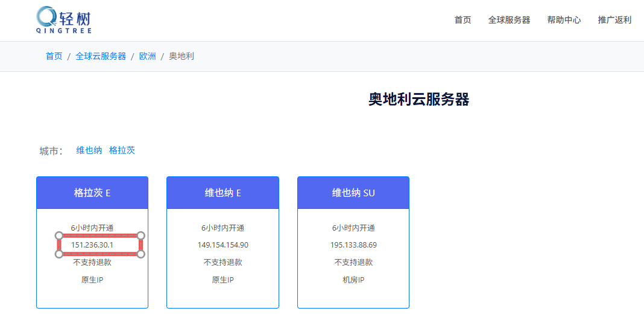Click the top-left selection handle circle
The height and width of the screenshot is (314, 644).
point(58,235)
